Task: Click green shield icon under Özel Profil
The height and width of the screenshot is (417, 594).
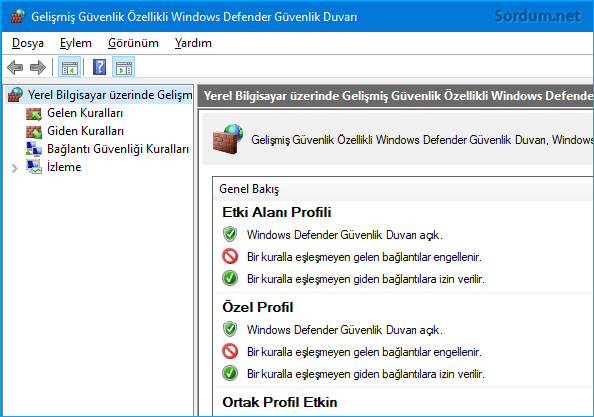Action: [230, 329]
